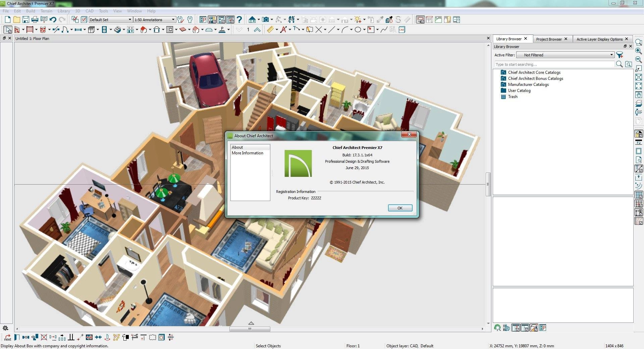The height and width of the screenshot is (349, 644).
Task: Click the library search magnifier icon
Action: pyautogui.click(x=620, y=64)
